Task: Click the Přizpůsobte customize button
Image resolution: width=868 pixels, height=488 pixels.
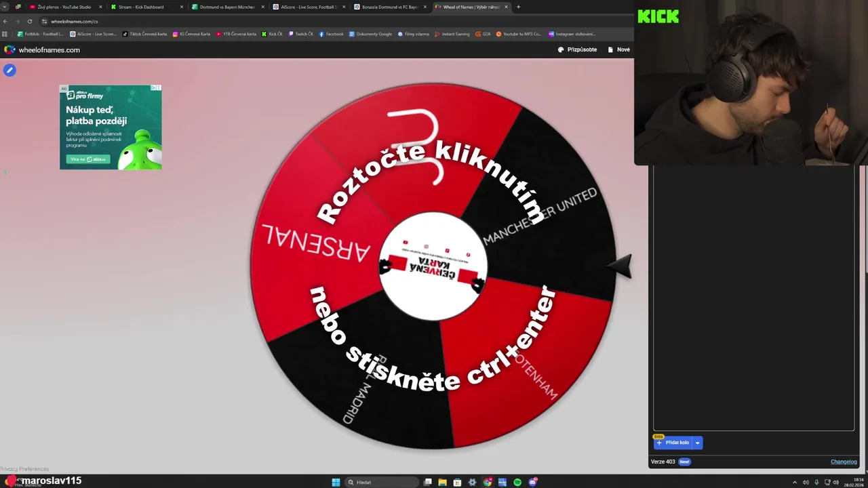Action: click(577, 49)
